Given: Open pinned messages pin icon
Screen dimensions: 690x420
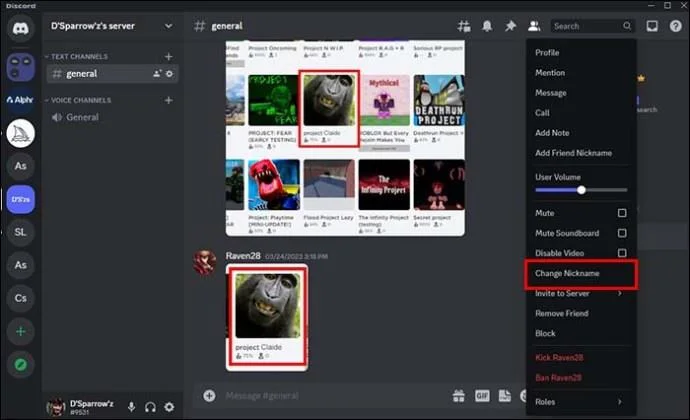Looking at the screenshot, I should pos(510,26).
